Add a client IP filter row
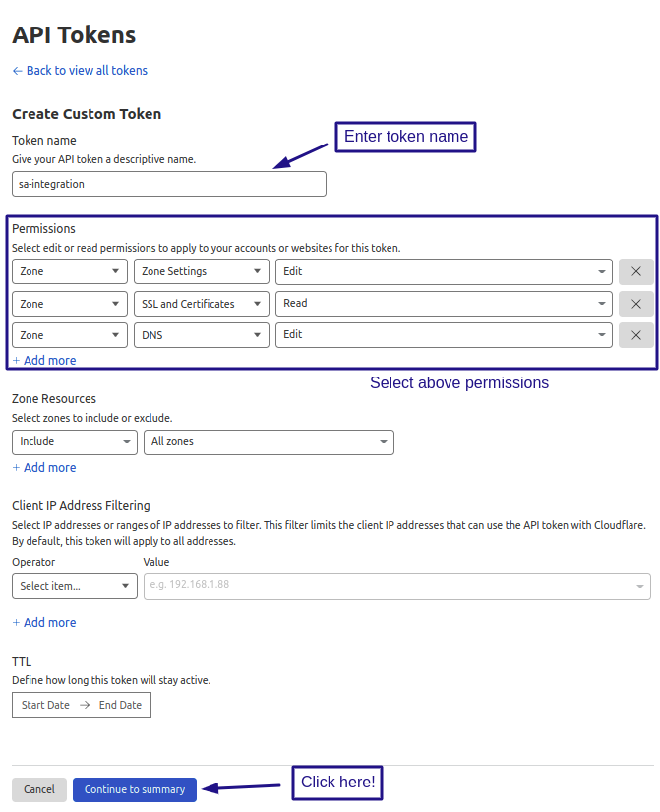 43,622
